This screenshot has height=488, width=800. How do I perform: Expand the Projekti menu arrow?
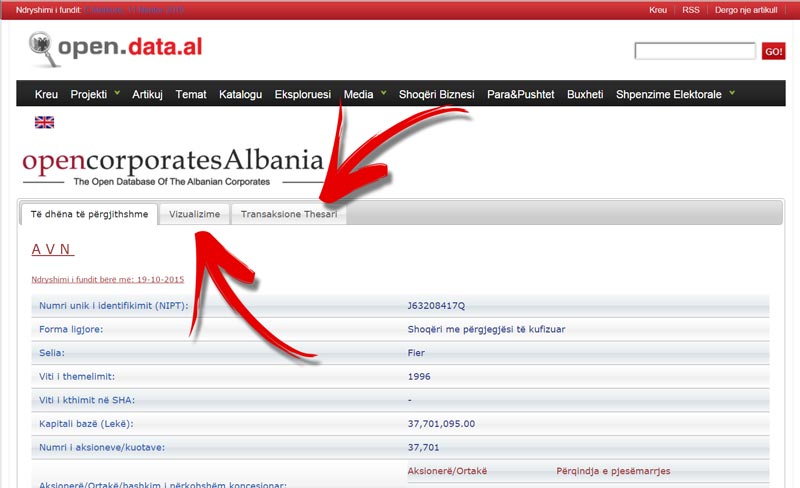(x=117, y=93)
